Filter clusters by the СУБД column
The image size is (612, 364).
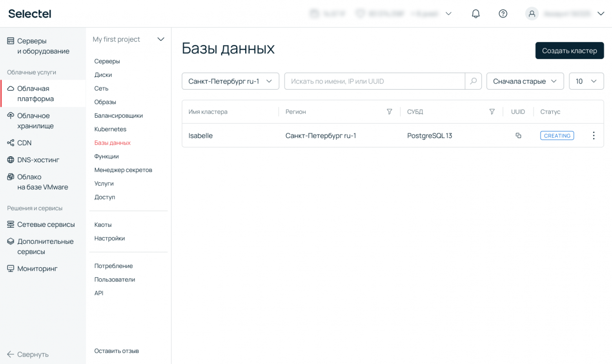click(x=492, y=112)
